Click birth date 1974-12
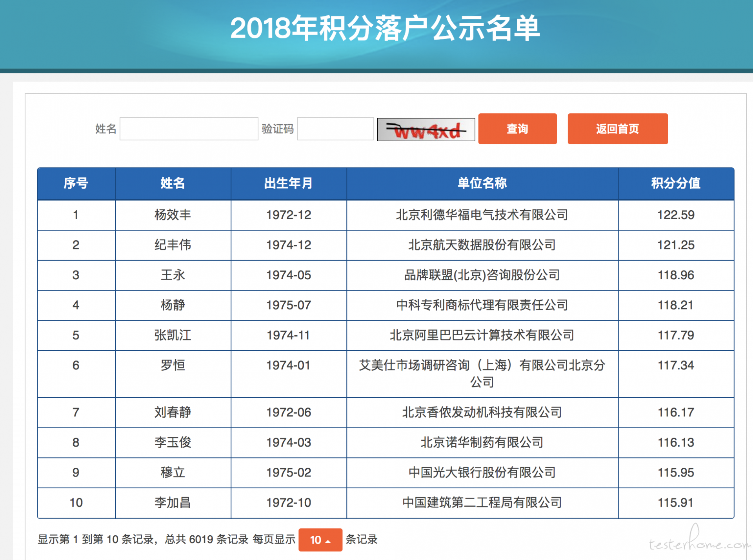 289,245
